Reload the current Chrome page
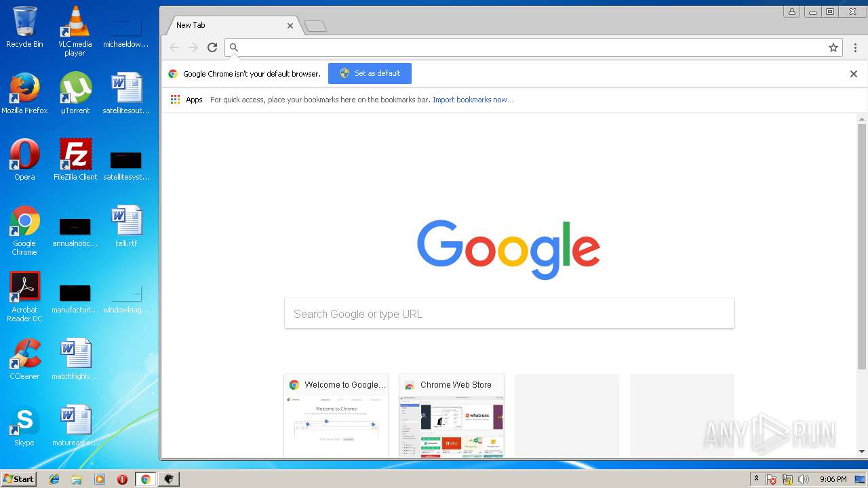The height and width of the screenshot is (488, 868). point(212,47)
